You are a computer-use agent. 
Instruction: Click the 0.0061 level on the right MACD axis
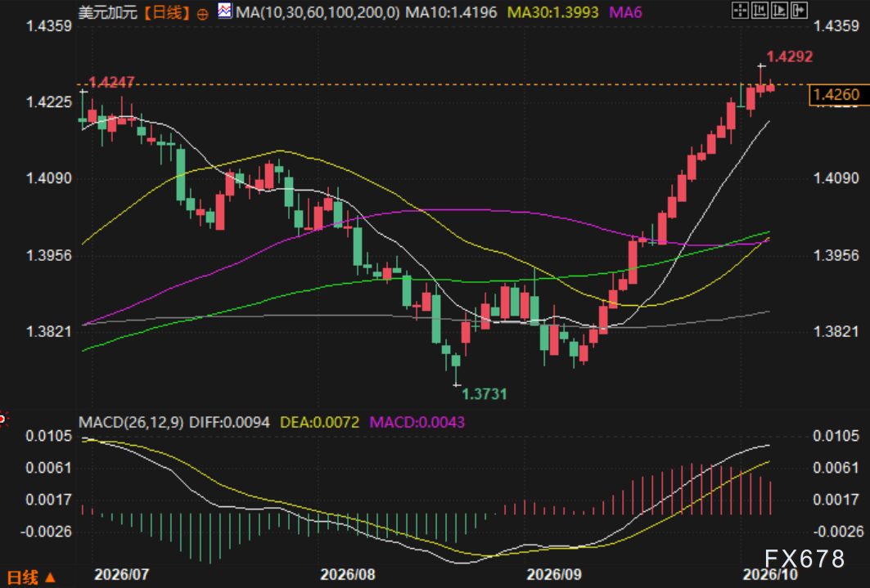[836, 468]
